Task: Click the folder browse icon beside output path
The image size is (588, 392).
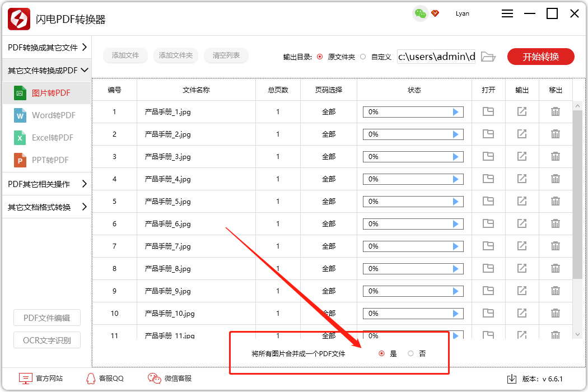Action: pos(487,56)
